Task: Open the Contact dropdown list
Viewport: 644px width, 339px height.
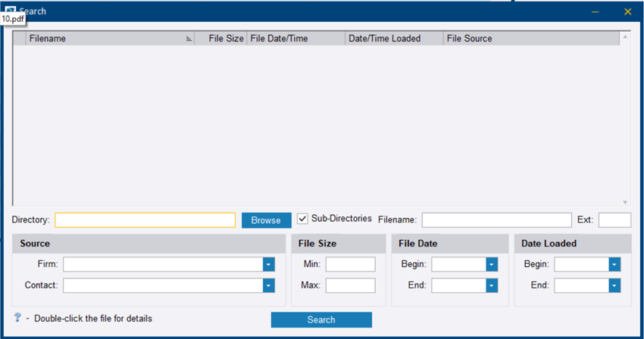Action: coord(268,285)
